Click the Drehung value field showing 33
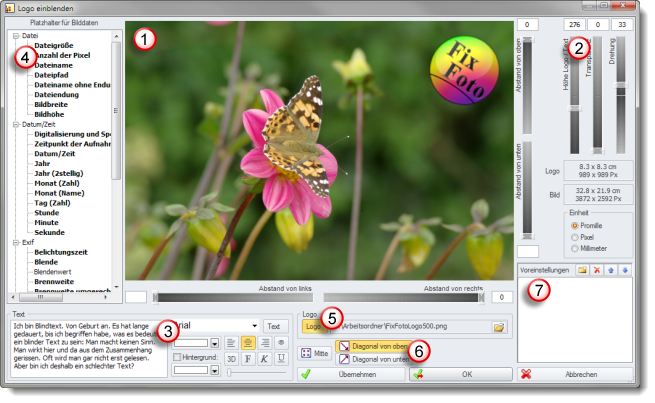 (622, 25)
